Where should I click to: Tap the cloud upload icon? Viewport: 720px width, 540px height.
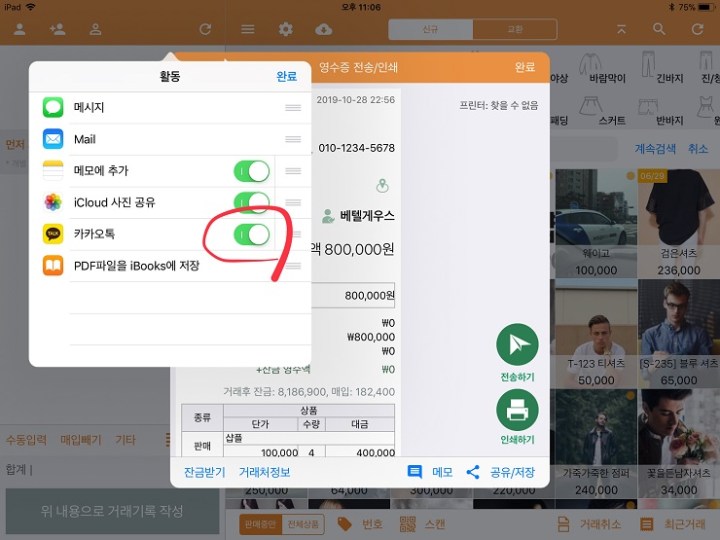(323, 29)
